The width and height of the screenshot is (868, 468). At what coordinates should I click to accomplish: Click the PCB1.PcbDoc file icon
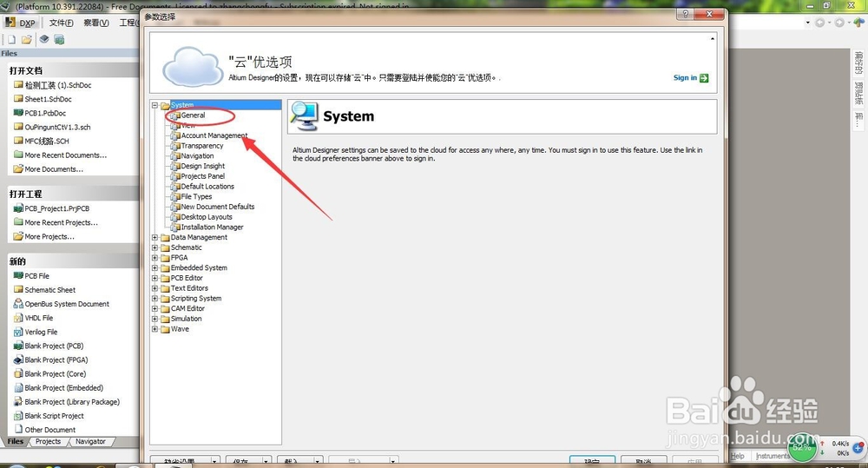(x=18, y=113)
